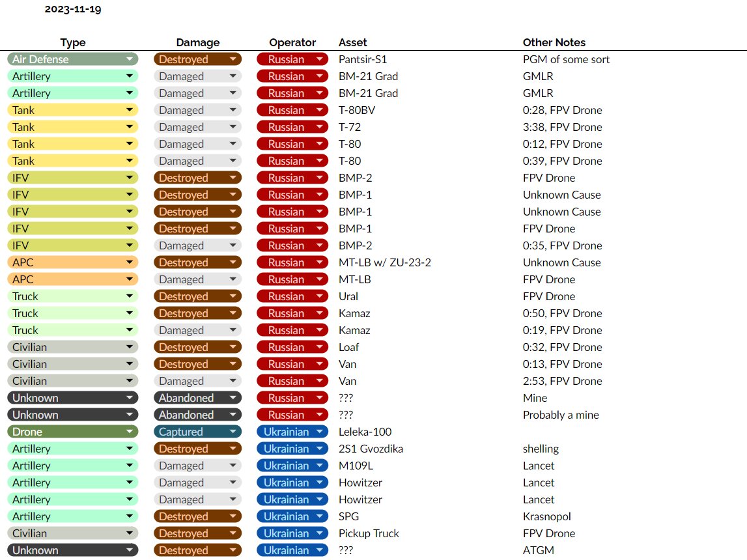Screen dimensions: 747x560
Task: Open the Air Defense type dropdown
Action: [72, 59]
